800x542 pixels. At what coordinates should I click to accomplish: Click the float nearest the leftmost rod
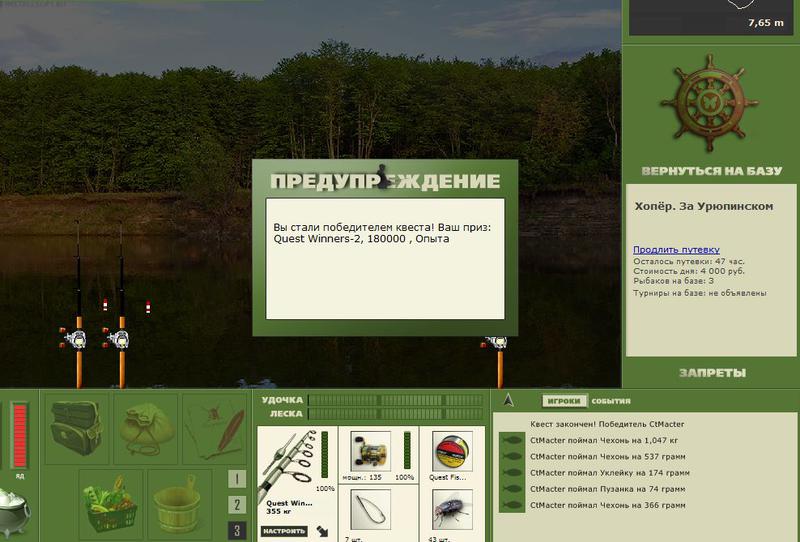click(x=105, y=305)
